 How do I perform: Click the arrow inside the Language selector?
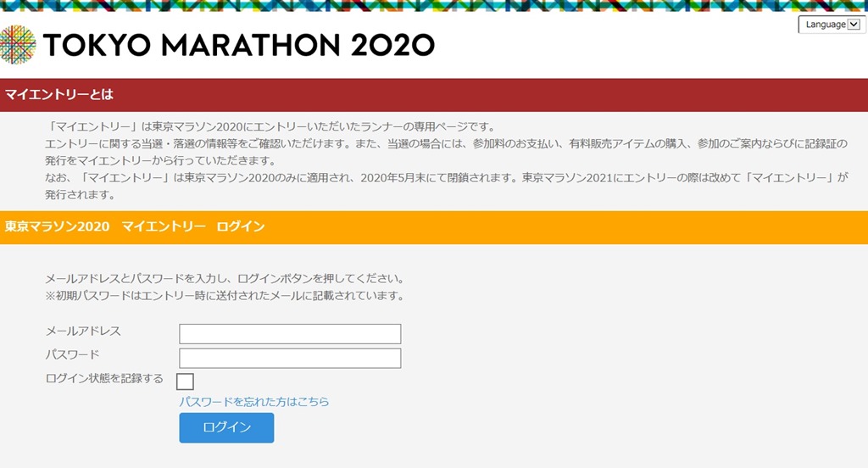click(x=854, y=25)
